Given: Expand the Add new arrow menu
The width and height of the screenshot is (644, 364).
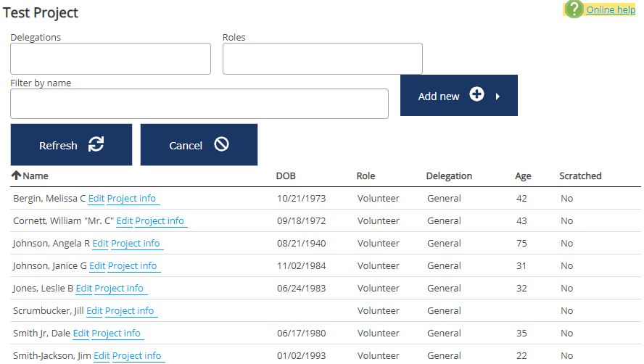Looking at the screenshot, I should coord(498,96).
